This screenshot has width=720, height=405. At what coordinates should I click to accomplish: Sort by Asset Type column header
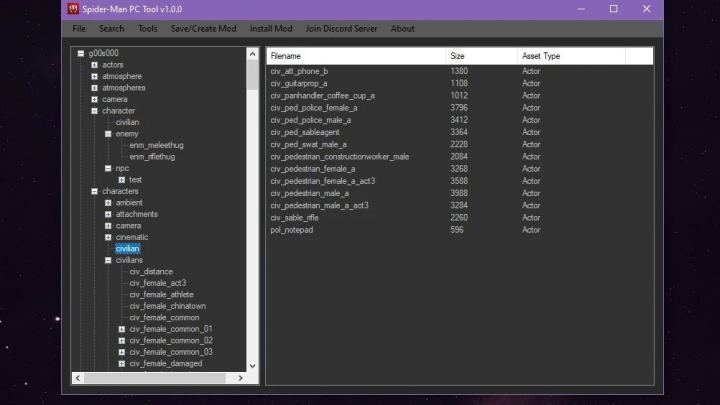pyautogui.click(x=571, y=56)
